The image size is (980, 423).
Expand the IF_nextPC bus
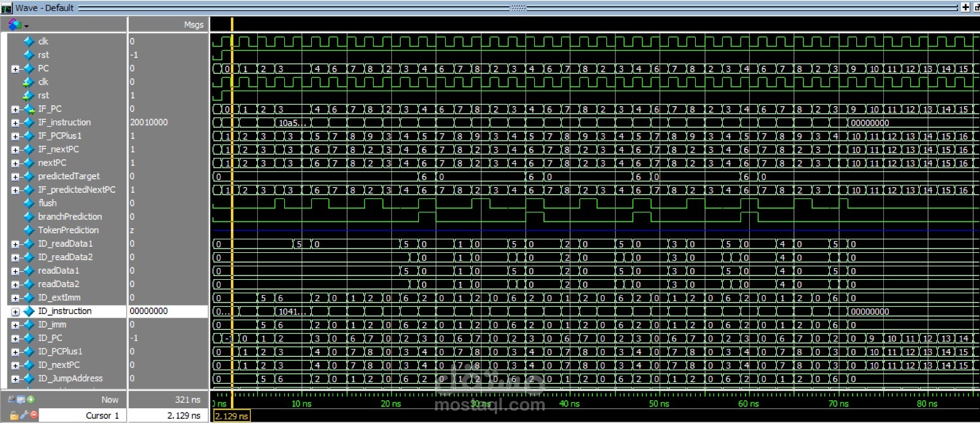(x=15, y=150)
